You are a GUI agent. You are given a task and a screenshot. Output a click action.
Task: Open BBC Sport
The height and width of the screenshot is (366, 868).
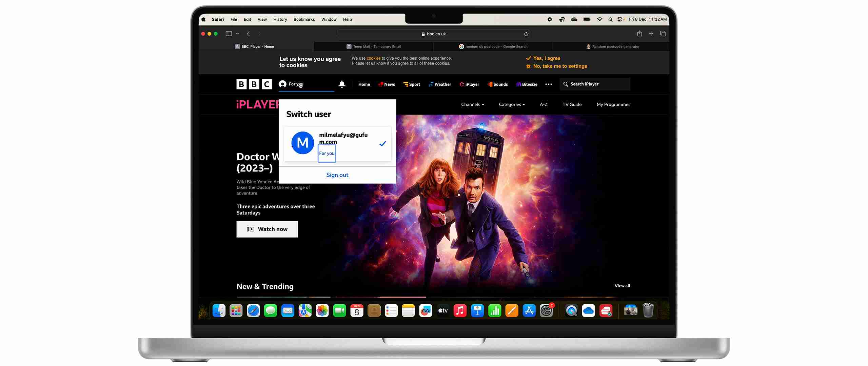(x=412, y=84)
